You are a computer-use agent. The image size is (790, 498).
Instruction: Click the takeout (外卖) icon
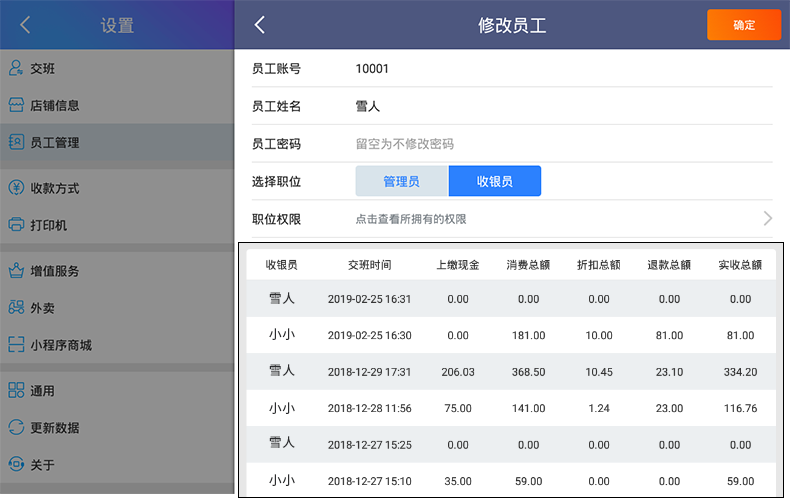16,308
